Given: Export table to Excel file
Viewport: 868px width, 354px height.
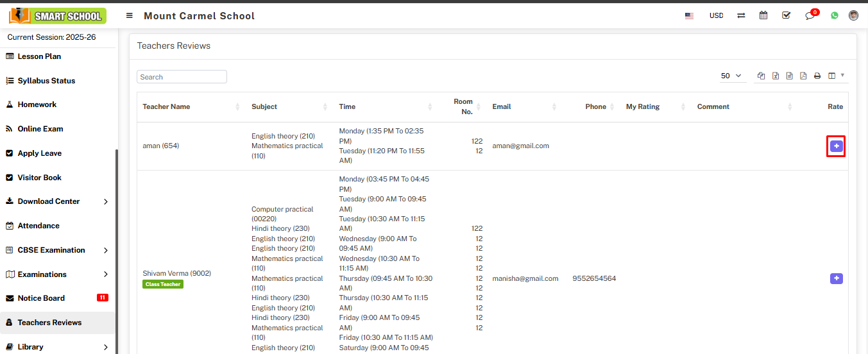Looking at the screenshot, I should [x=776, y=76].
